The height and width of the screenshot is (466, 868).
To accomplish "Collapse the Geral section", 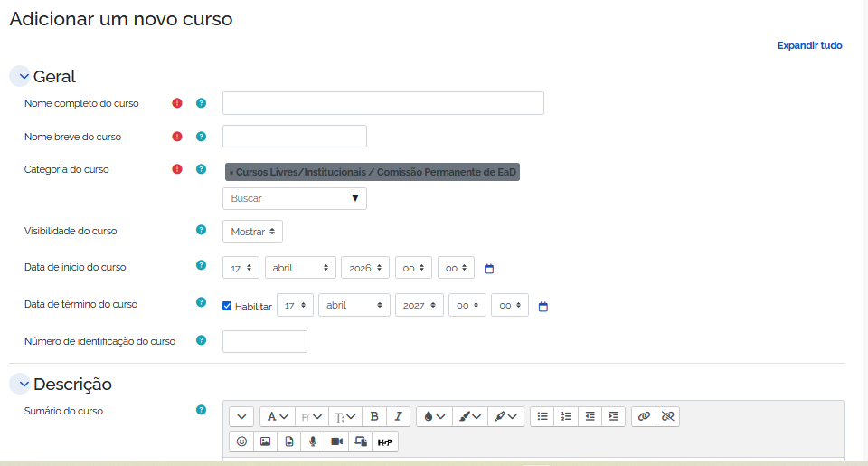I will coord(24,77).
